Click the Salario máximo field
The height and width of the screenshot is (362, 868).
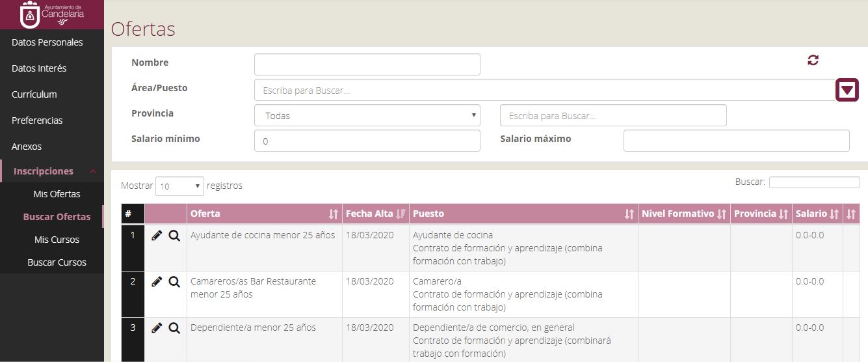(737, 141)
